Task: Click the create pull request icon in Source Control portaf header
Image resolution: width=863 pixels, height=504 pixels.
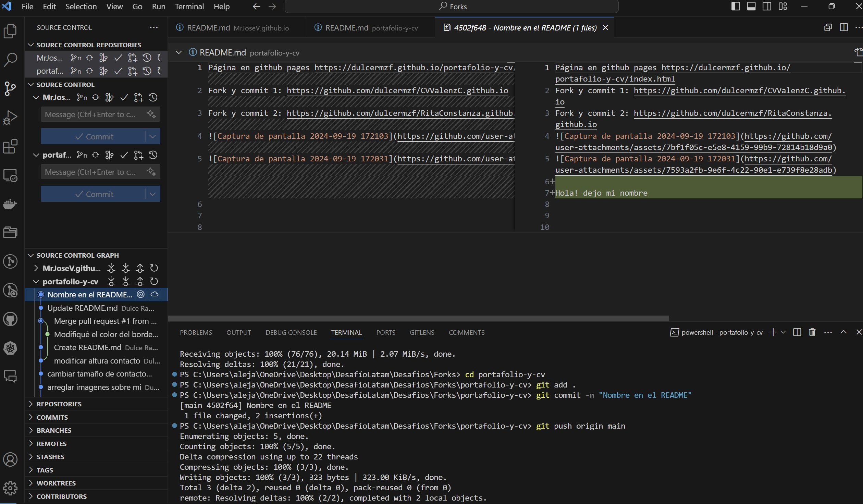Action: tap(138, 155)
